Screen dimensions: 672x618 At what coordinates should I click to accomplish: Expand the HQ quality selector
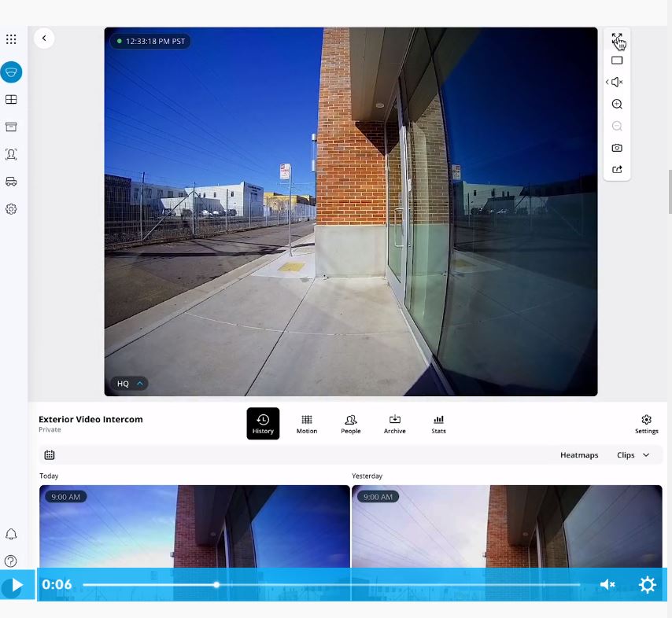(x=129, y=384)
